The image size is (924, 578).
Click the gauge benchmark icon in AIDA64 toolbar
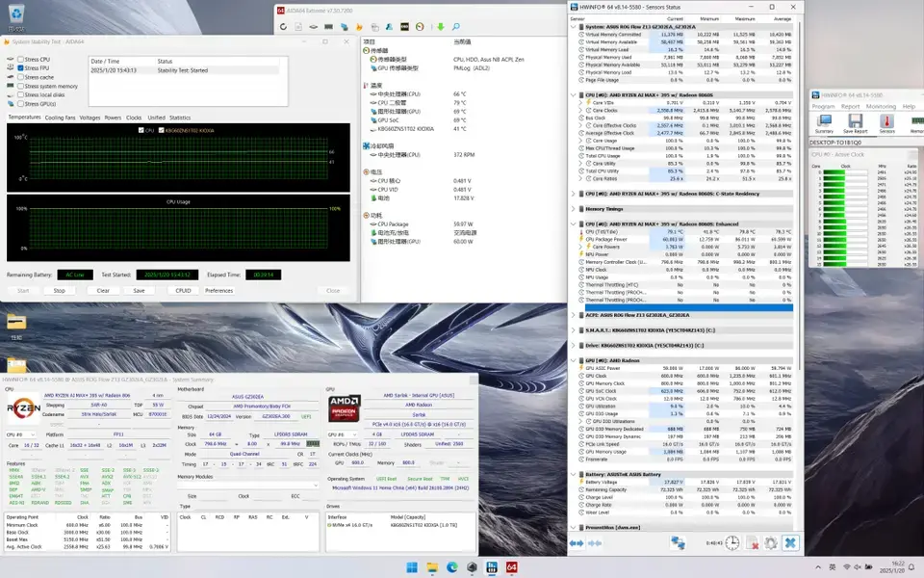[420, 27]
